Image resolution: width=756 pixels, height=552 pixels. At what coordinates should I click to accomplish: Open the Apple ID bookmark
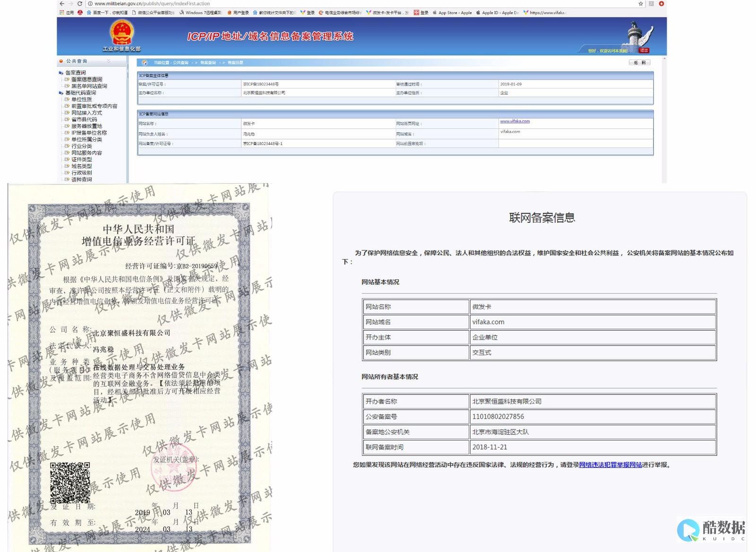tap(498, 13)
